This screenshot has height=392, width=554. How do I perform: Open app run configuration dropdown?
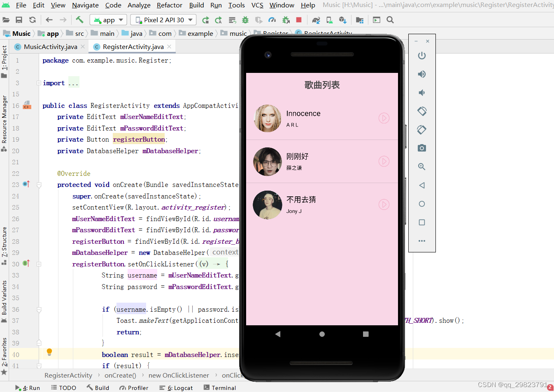[x=109, y=20]
